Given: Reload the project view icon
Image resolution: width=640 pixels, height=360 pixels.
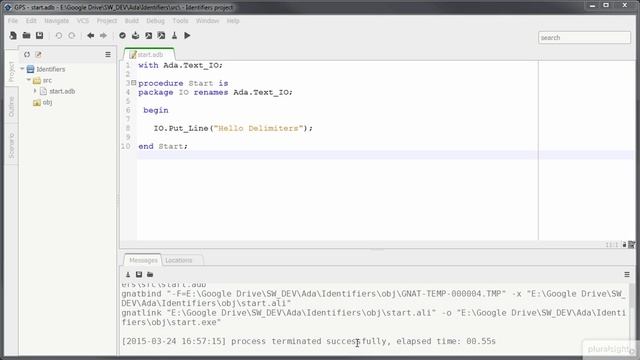Looking at the screenshot, I should pos(27,54).
